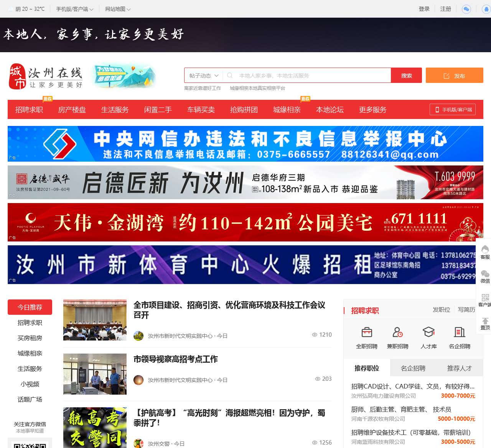
Task: Click the 招聘求职 panel heading
Action: pos(365,311)
